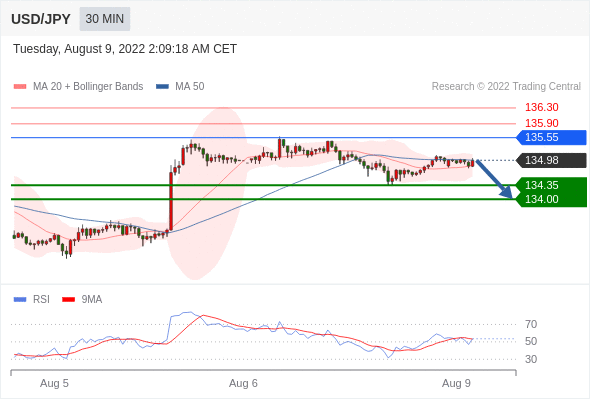Click the chart date and time heading
This screenshot has height=400, width=590.
pyautogui.click(x=125, y=49)
